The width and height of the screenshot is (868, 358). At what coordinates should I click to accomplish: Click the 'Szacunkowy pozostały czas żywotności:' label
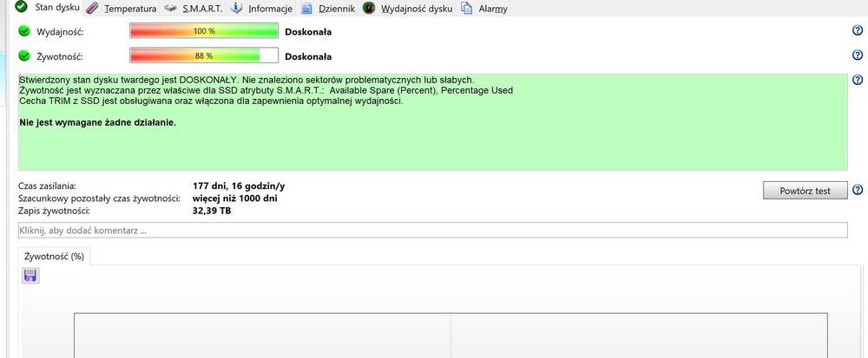99,199
